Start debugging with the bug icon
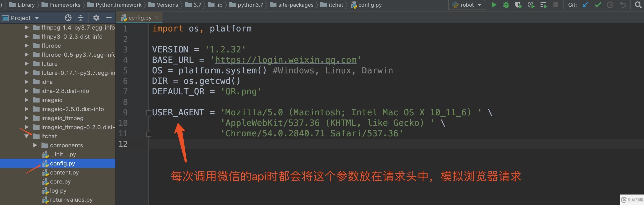 coord(506,5)
